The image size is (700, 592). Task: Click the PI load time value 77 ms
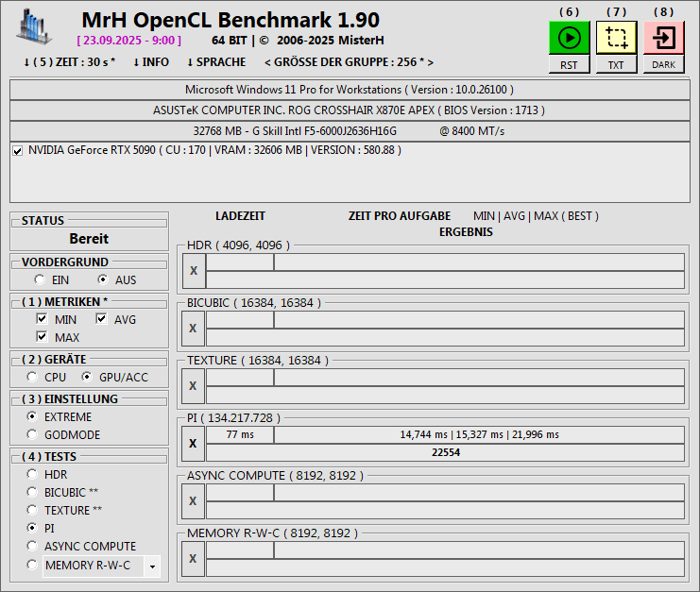[240, 434]
